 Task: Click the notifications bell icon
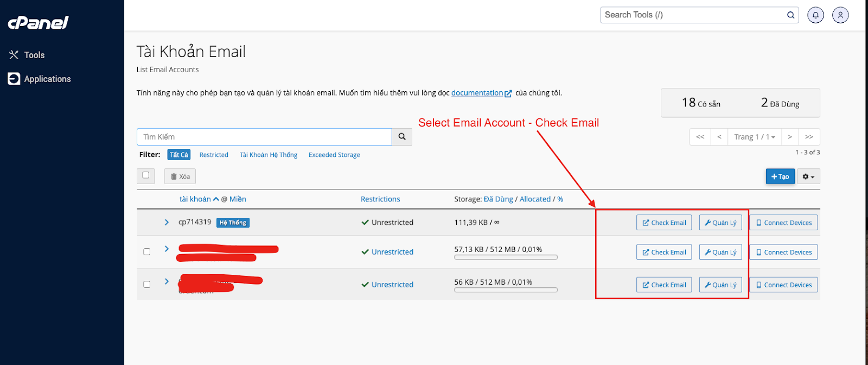pos(815,15)
